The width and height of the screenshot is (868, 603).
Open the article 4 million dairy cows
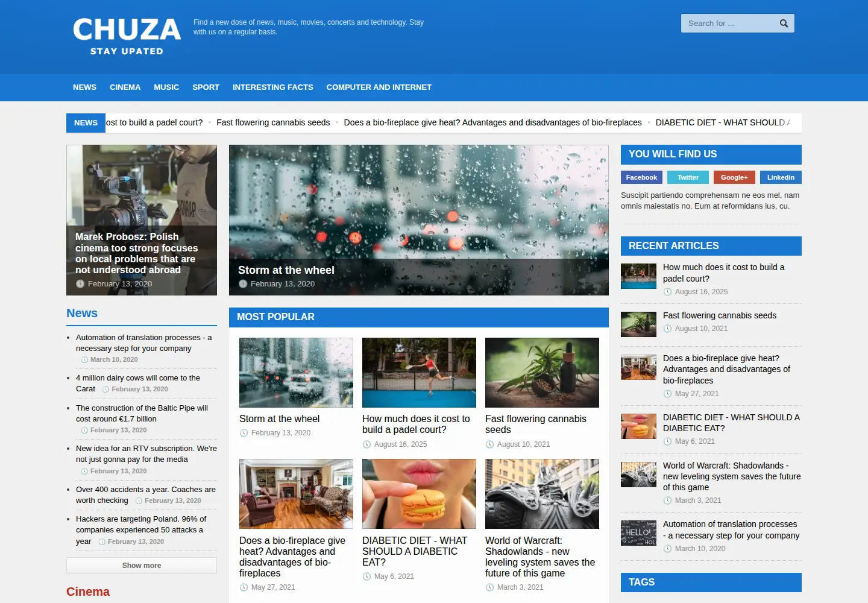click(x=138, y=384)
